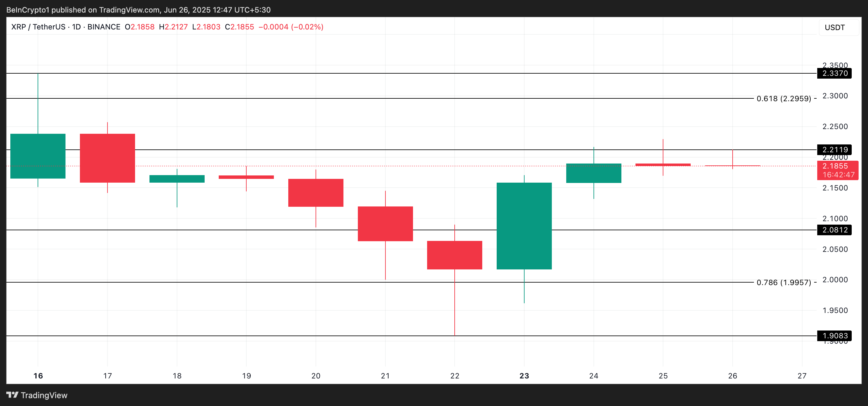Click the date 23 on the time axis
The width and height of the screenshot is (868, 406).
tap(524, 376)
